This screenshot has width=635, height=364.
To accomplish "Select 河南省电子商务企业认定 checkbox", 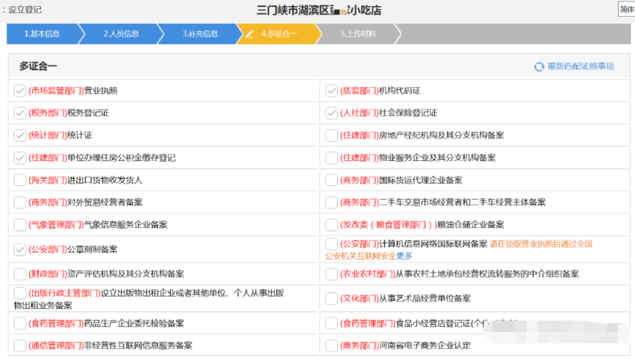I will [331, 345].
